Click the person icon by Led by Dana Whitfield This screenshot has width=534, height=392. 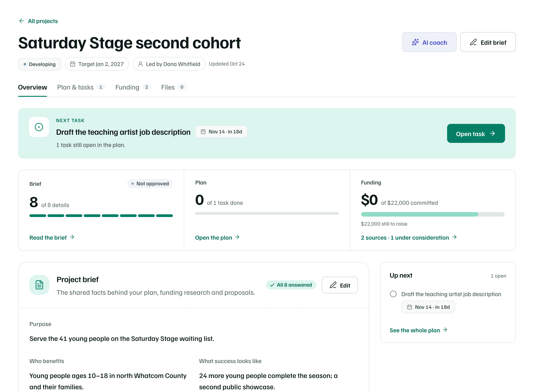[x=140, y=64]
